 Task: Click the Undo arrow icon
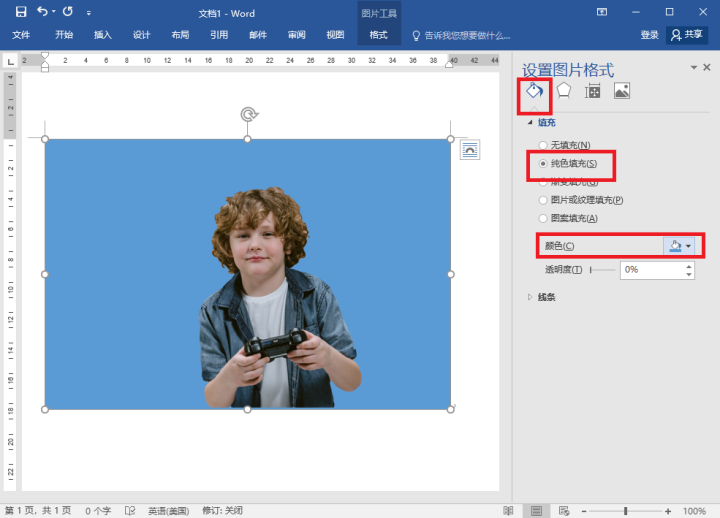[43, 12]
